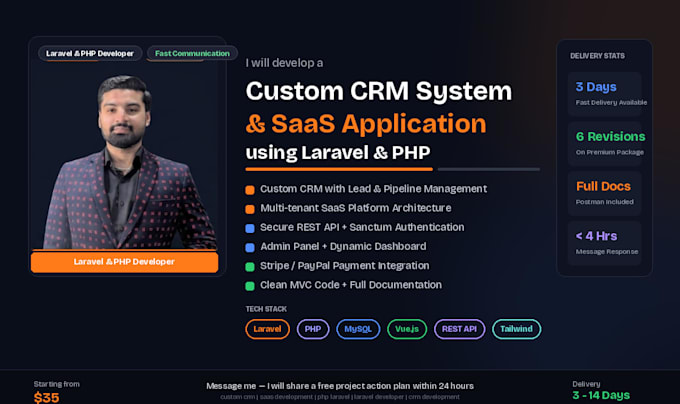Click 'Custom CRM with Lead & Pipeline Management' line
Viewport: 680px width, 404px height.
tap(373, 189)
